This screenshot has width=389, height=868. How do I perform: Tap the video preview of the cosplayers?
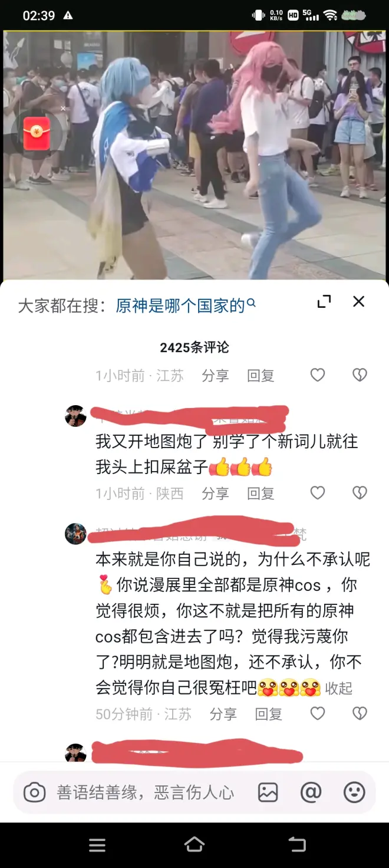coord(194,155)
